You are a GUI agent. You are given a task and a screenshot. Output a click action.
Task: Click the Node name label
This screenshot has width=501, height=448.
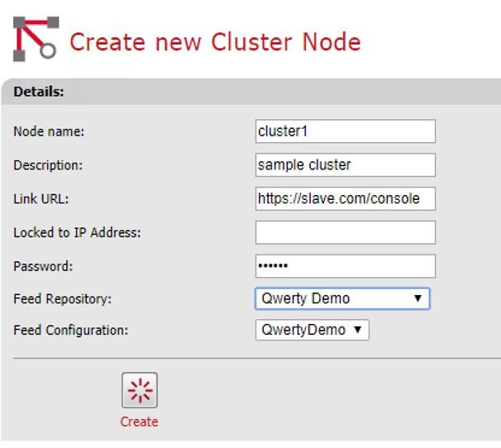click(49, 131)
